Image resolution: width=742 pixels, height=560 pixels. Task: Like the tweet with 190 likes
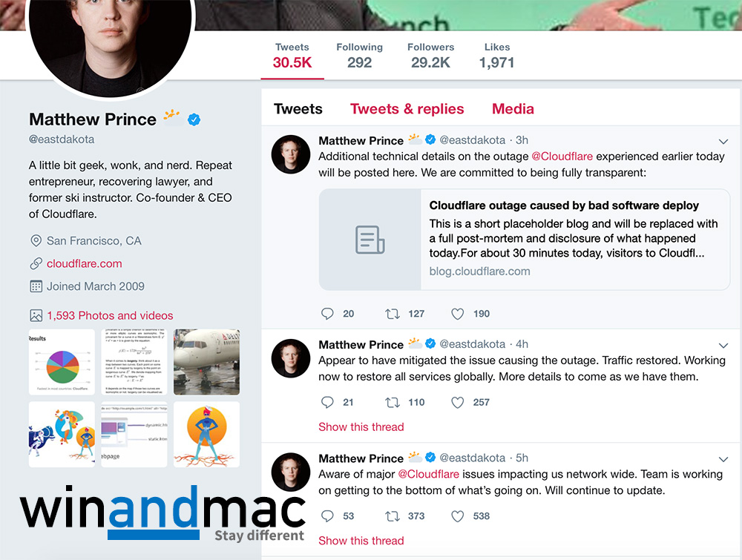pos(457,314)
